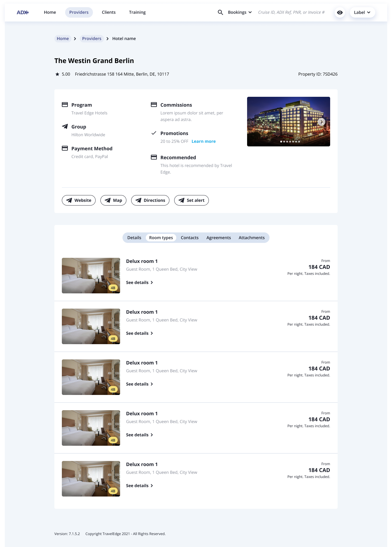The height and width of the screenshot is (547, 392).
Task: Switch to the Contacts tab
Action: coord(190,238)
